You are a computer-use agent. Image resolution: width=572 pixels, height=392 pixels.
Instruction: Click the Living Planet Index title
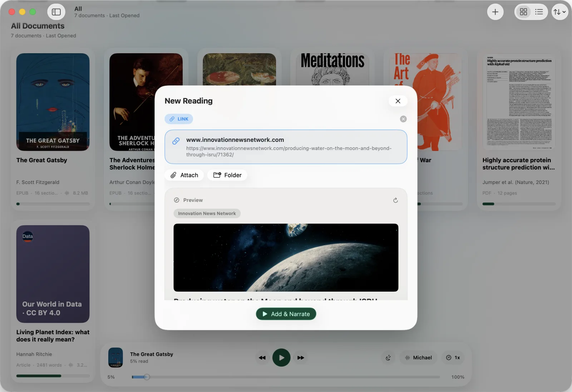53,336
